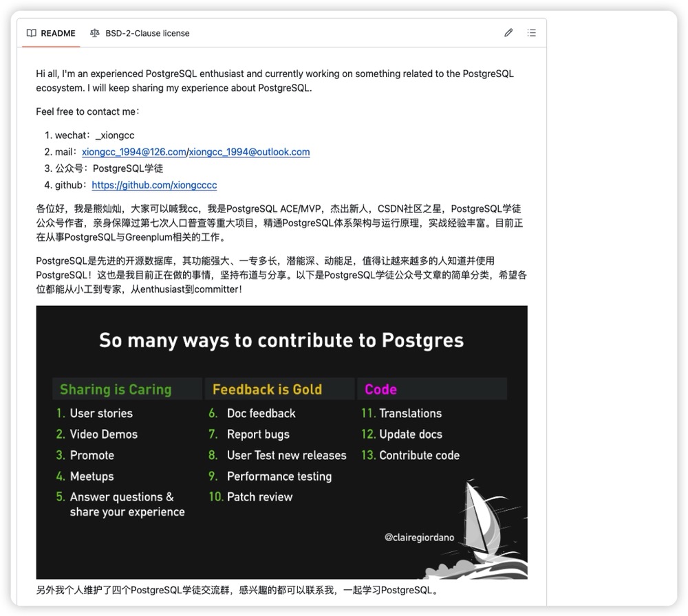Click the "Contribute code" item in the image

[419, 455]
